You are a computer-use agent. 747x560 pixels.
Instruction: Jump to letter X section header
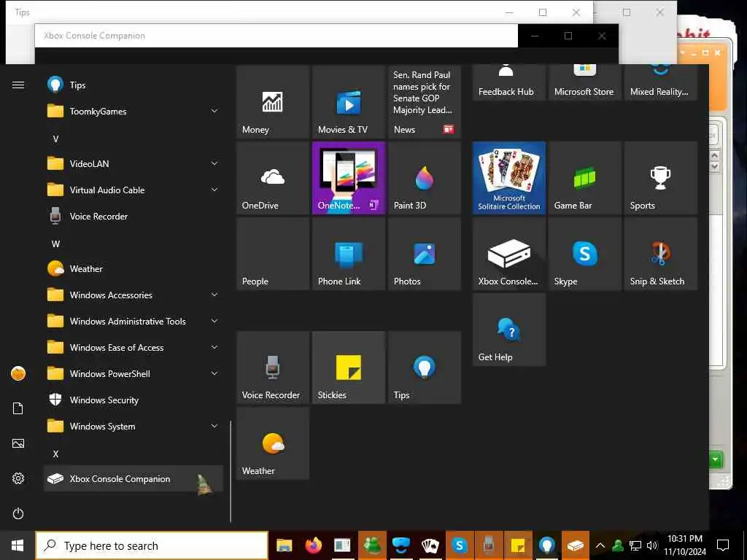pyautogui.click(x=55, y=454)
